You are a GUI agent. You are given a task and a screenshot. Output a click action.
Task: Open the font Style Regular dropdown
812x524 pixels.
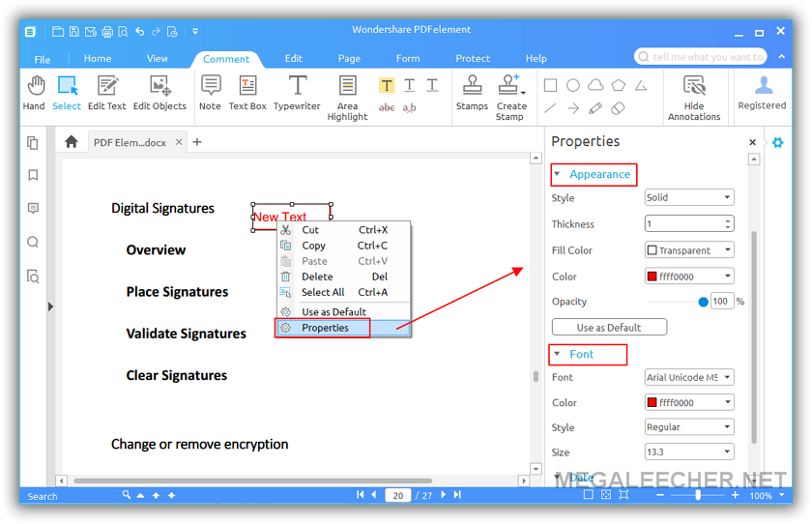point(689,426)
